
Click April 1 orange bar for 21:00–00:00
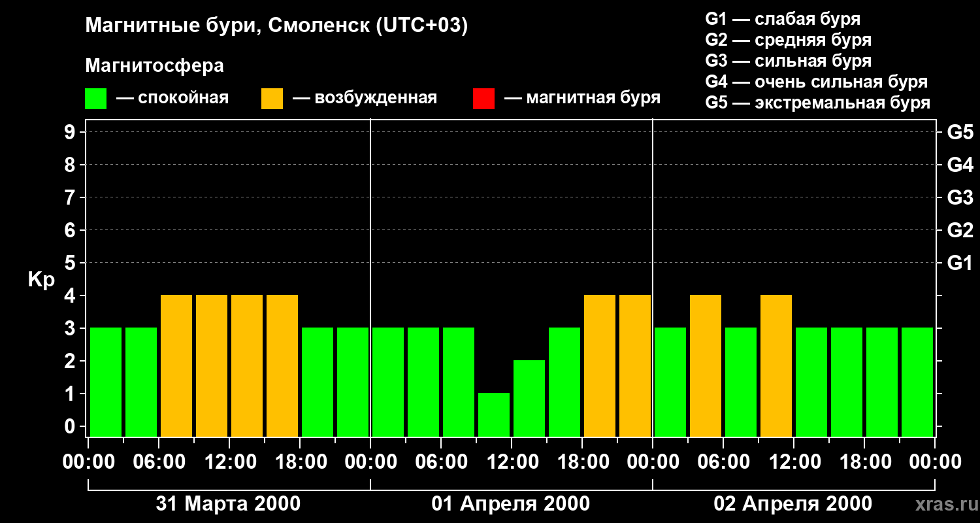click(635, 365)
